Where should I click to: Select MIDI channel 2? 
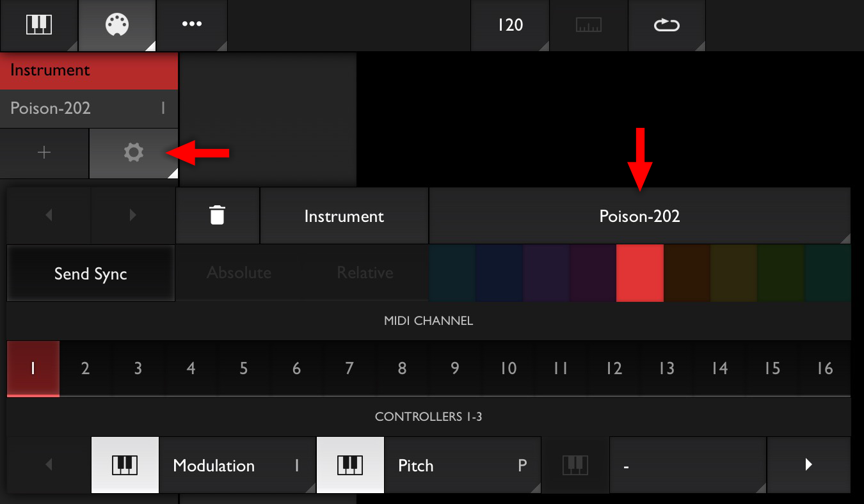point(86,368)
